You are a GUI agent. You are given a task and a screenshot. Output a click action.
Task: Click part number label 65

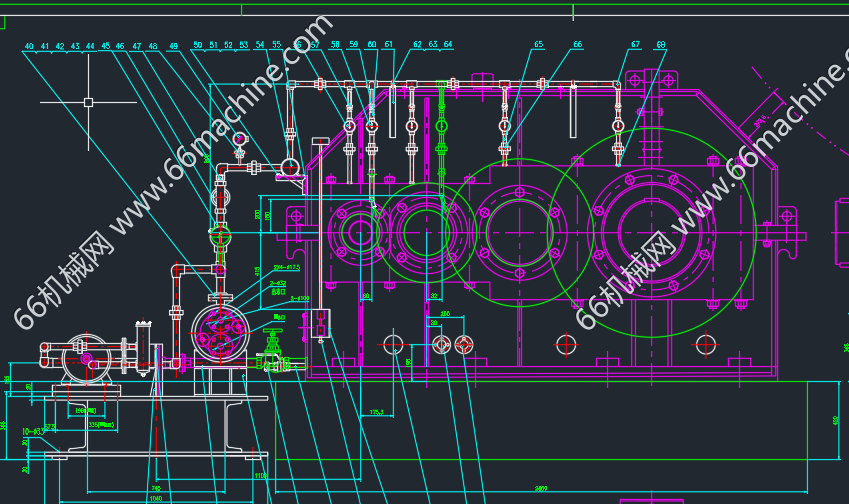pyautogui.click(x=539, y=45)
